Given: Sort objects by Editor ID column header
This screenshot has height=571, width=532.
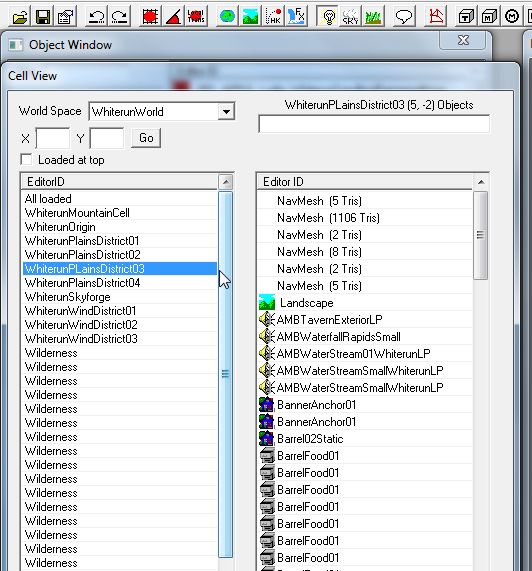Looking at the screenshot, I should click(365, 182).
